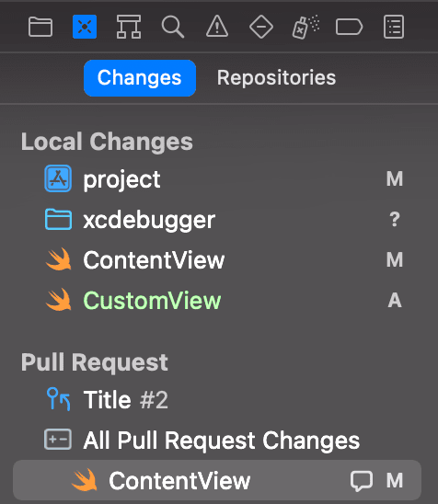438x504 pixels.
Task: Select ContentView under Pull Request
Action: click(217, 480)
